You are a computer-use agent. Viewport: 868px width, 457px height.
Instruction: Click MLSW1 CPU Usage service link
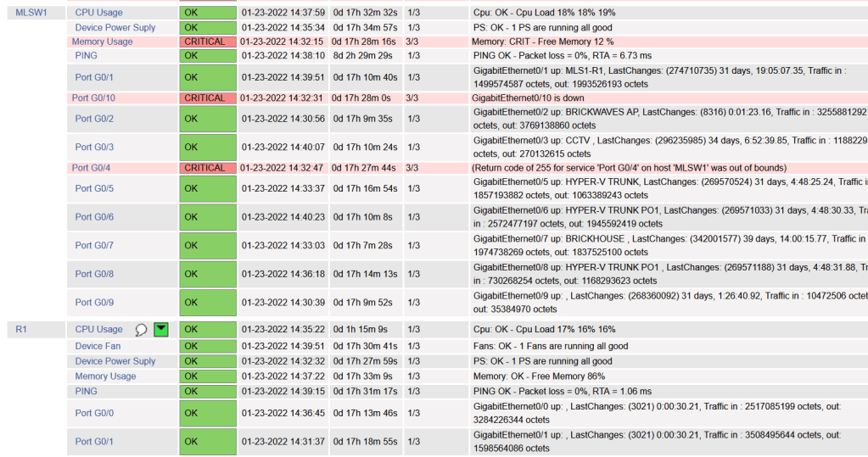(98, 13)
